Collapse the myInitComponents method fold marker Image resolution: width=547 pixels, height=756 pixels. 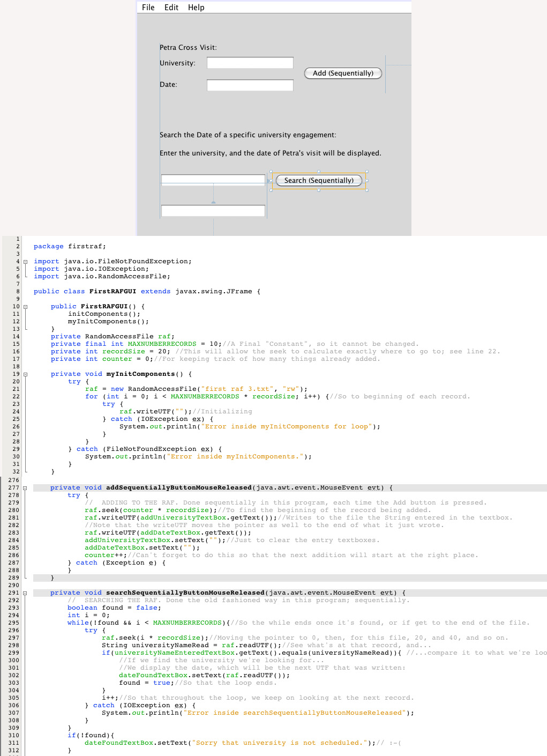pyautogui.click(x=25, y=374)
